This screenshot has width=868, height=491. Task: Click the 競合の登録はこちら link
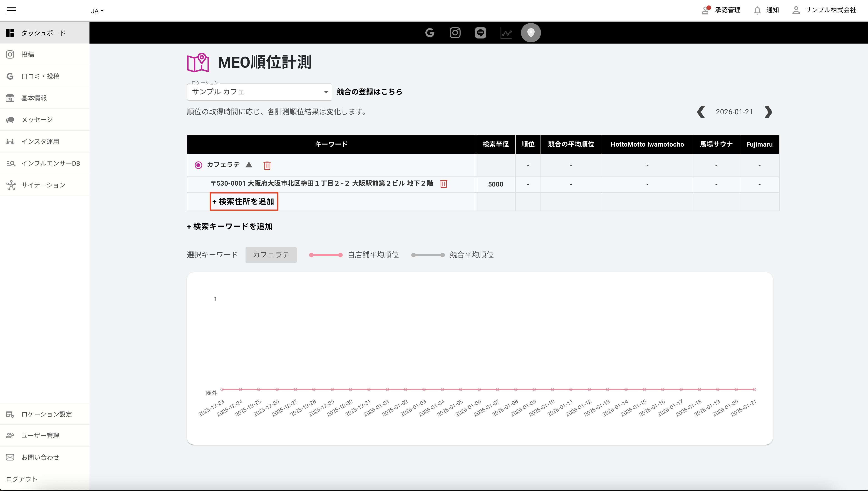point(369,92)
